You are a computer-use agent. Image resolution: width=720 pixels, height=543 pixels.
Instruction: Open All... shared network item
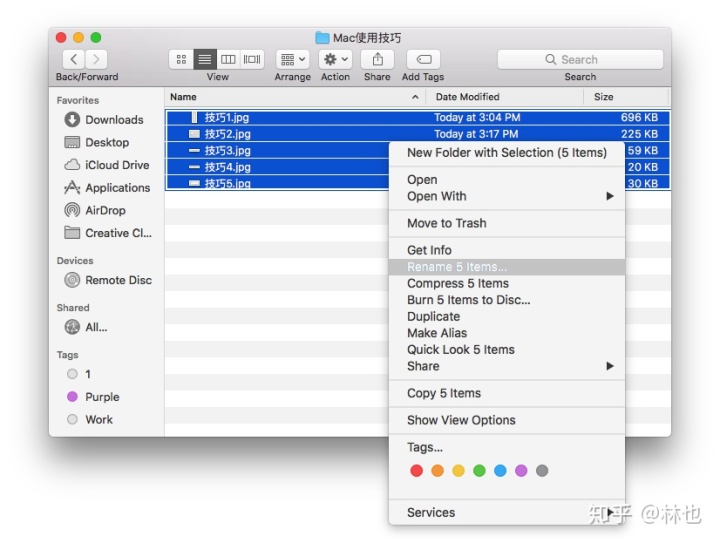(86, 327)
